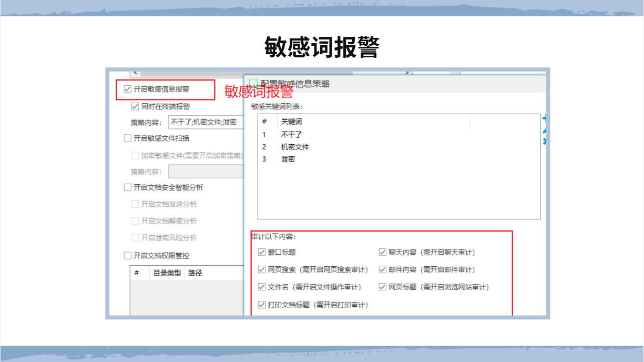Click the left scroll arrow on horizontal scrollbar

tap(136, 72)
